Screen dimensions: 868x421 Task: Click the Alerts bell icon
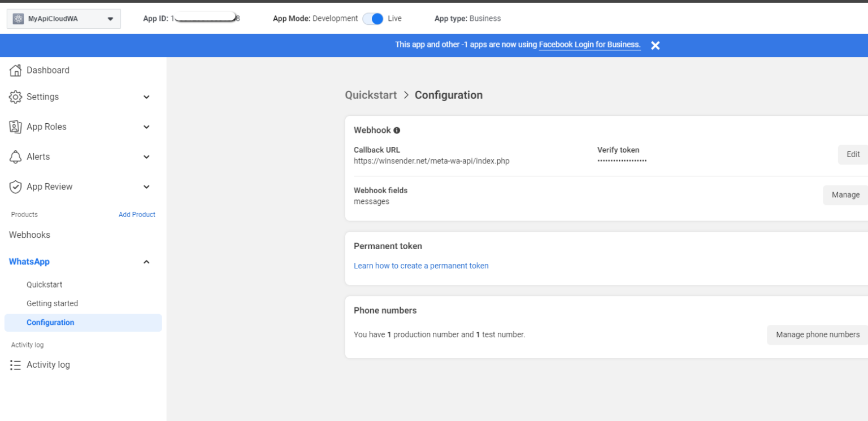(15, 157)
